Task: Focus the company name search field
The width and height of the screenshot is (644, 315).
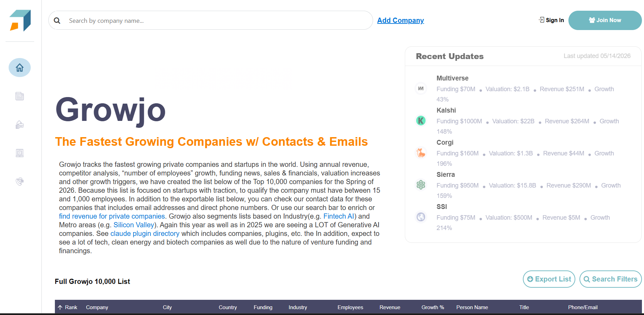Action: point(211,20)
